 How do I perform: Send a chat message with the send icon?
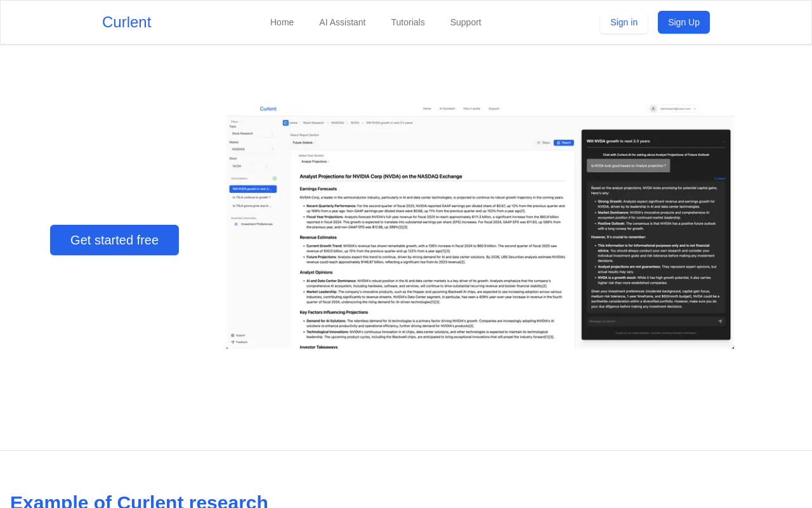click(x=721, y=323)
